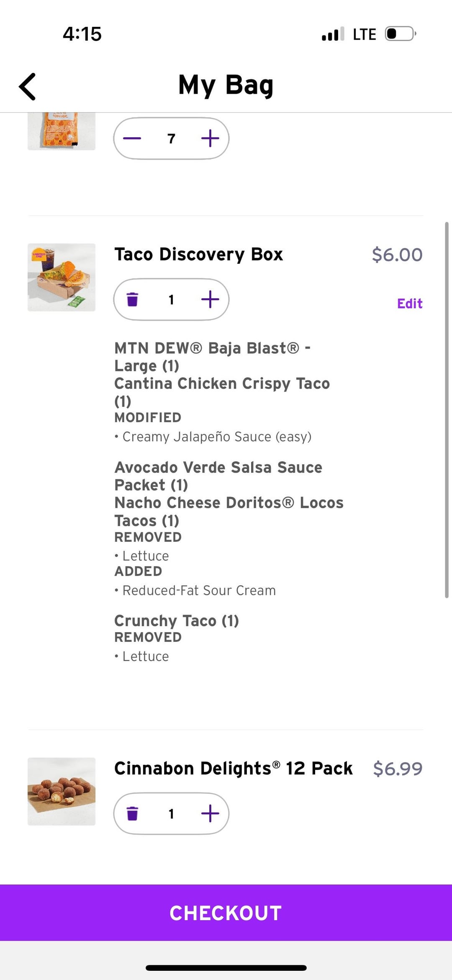Add another Taco Discovery Box with plus
Image resolution: width=452 pixels, height=980 pixels.
pyautogui.click(x=210, y=299)
